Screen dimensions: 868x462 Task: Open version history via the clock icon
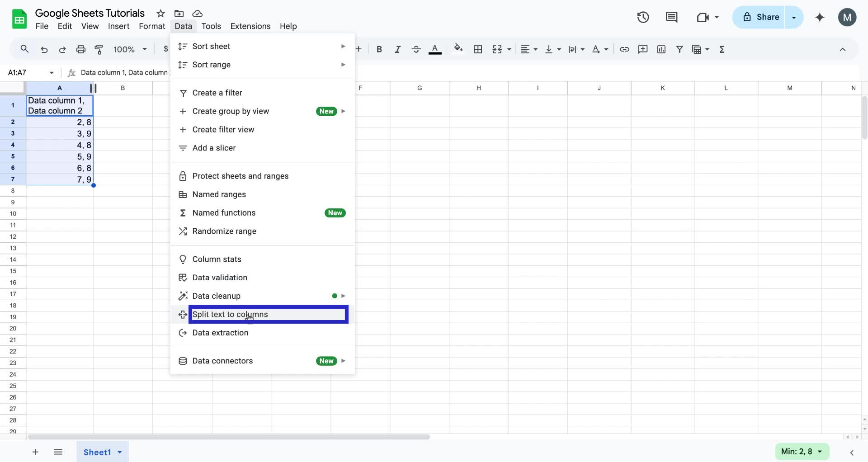click(x=642, y=17)
